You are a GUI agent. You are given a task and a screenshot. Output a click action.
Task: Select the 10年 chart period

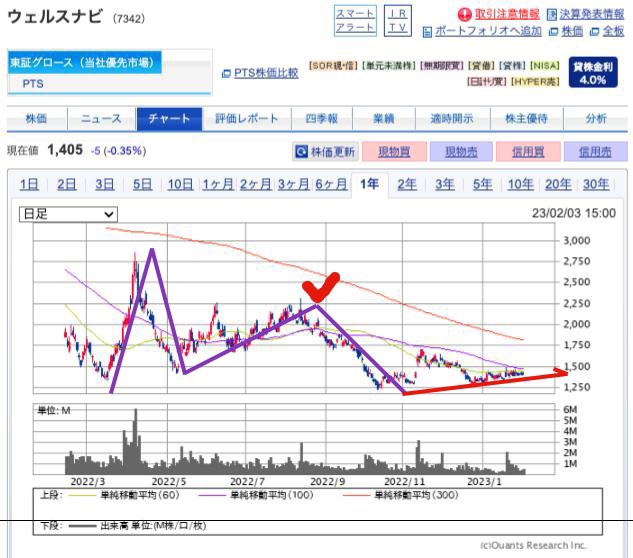click(x=520, y=185)
